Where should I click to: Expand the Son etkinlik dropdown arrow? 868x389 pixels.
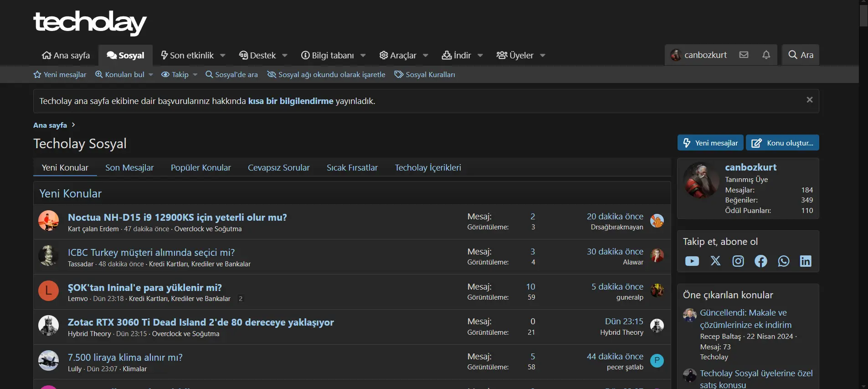point(223,56)
